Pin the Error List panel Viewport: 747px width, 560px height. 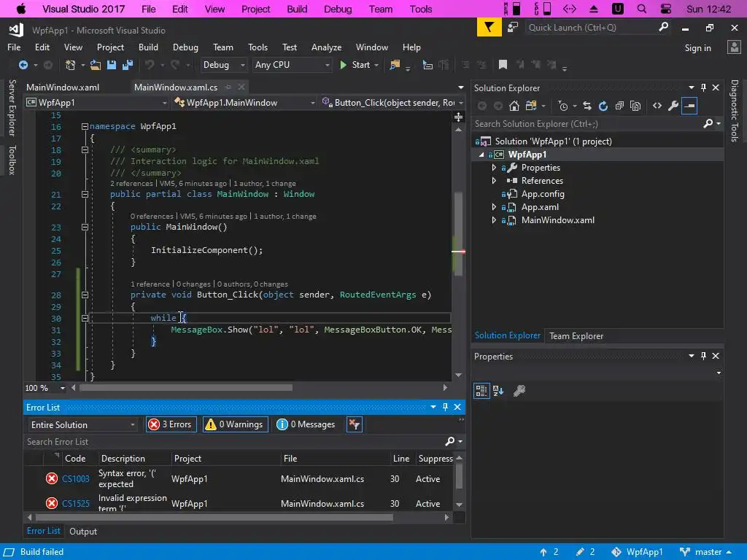445,407
